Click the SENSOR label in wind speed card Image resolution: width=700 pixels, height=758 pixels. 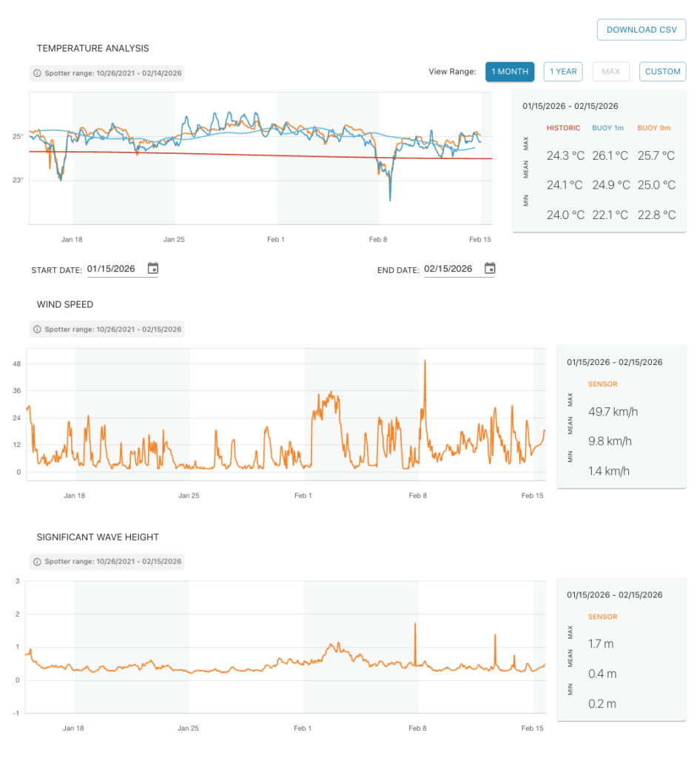(x=602, y=384)
